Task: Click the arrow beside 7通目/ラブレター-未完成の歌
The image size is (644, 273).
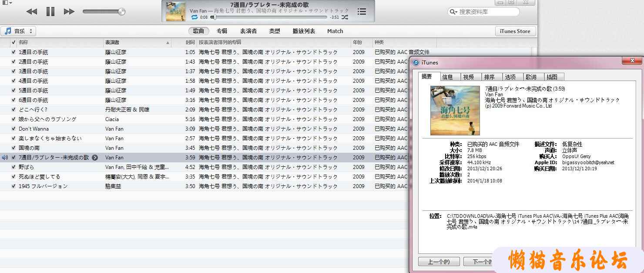Action: click(94, 158)
